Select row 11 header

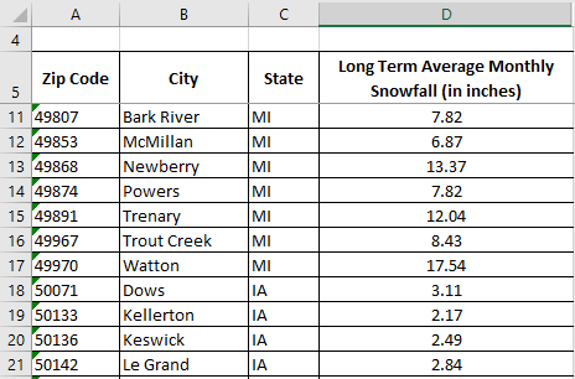tap(15, 116)
